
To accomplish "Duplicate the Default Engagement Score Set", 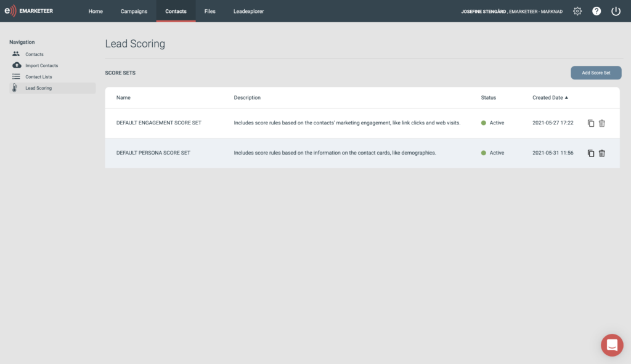I will tap(591, 123).
